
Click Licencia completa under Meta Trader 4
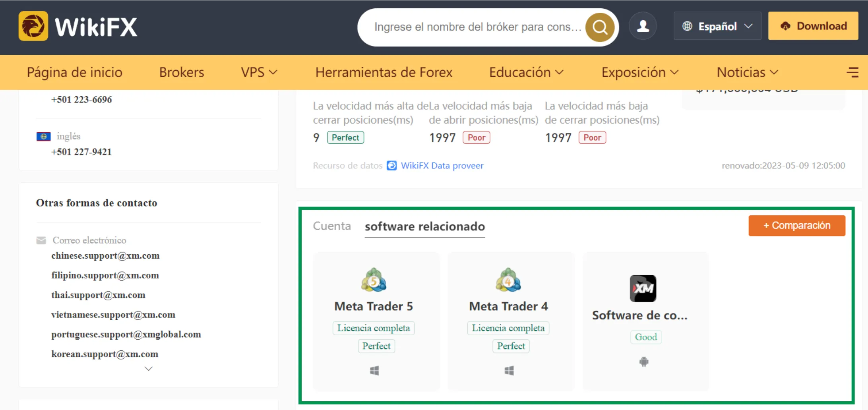(x=508, y=328)
